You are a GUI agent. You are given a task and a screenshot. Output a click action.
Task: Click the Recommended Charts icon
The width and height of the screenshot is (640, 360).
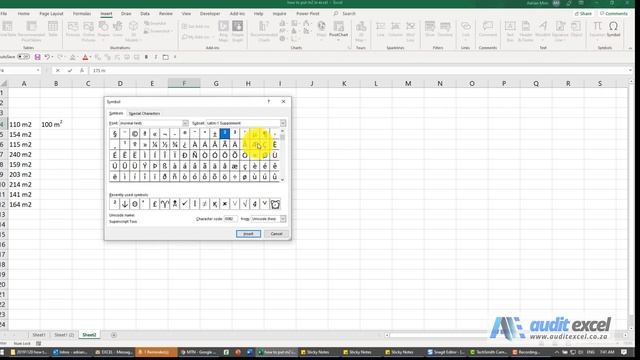coord(263,31)
